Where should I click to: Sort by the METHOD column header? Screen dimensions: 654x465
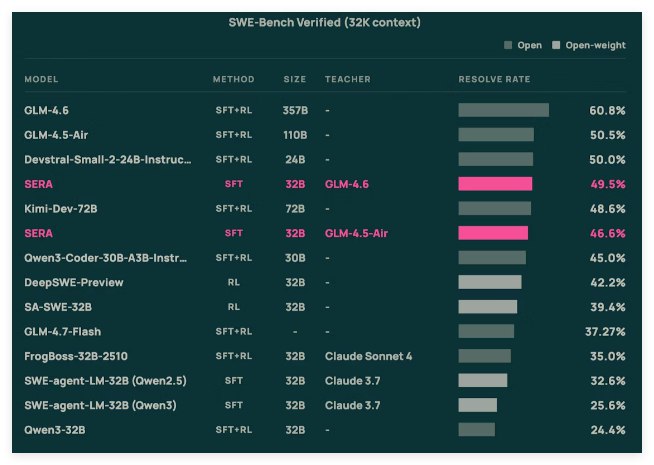(233, 79)
